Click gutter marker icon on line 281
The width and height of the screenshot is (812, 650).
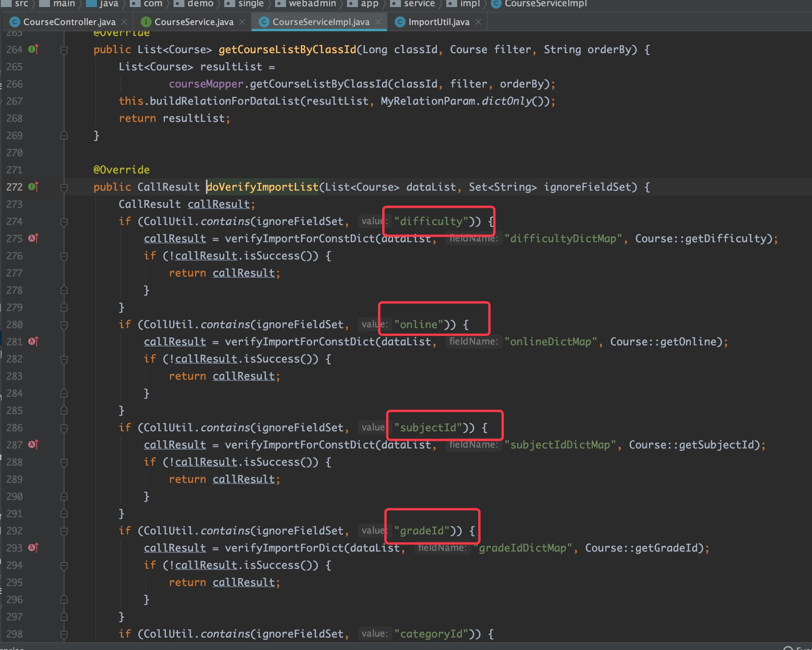coord(33,342)
